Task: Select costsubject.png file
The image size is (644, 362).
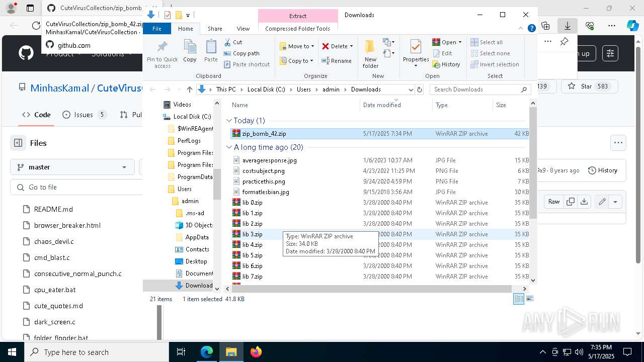Action: click(x=380, y=171)
